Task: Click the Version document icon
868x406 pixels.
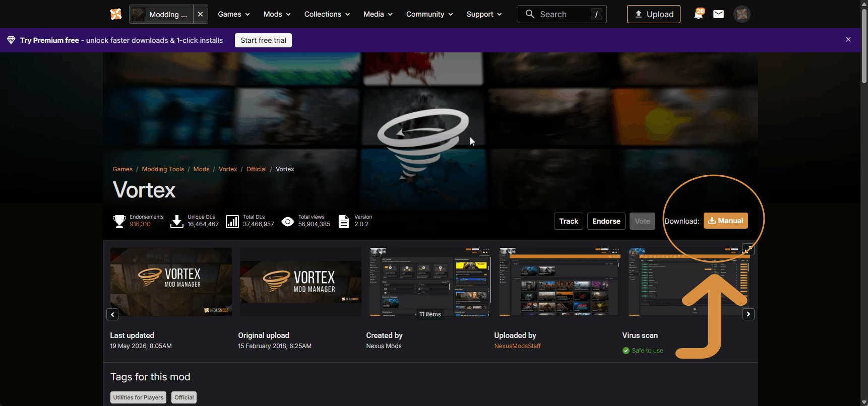Action: (344, 221)
